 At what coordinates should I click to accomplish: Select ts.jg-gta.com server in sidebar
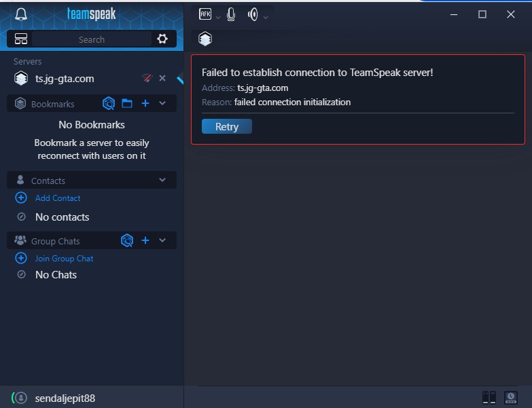coord(91,79)
